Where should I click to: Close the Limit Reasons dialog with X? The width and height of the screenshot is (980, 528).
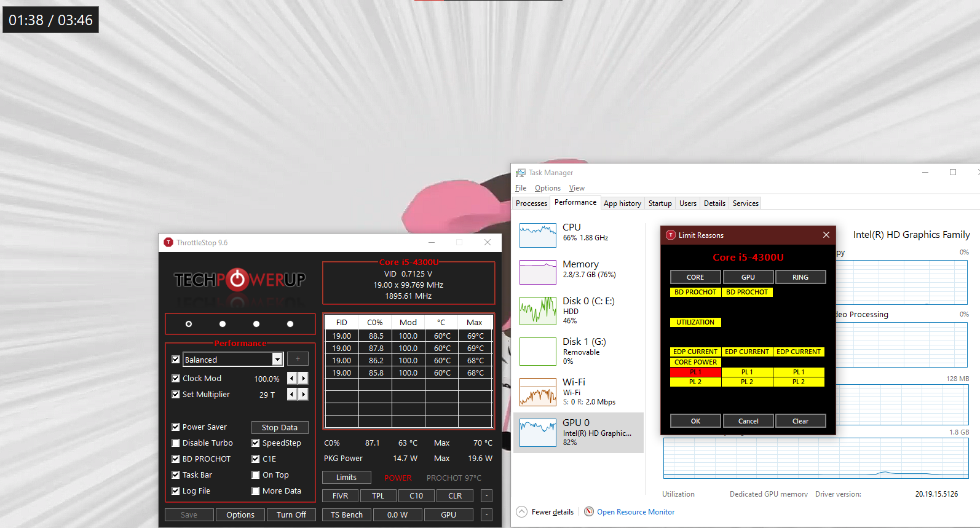[x=826, y=235]
